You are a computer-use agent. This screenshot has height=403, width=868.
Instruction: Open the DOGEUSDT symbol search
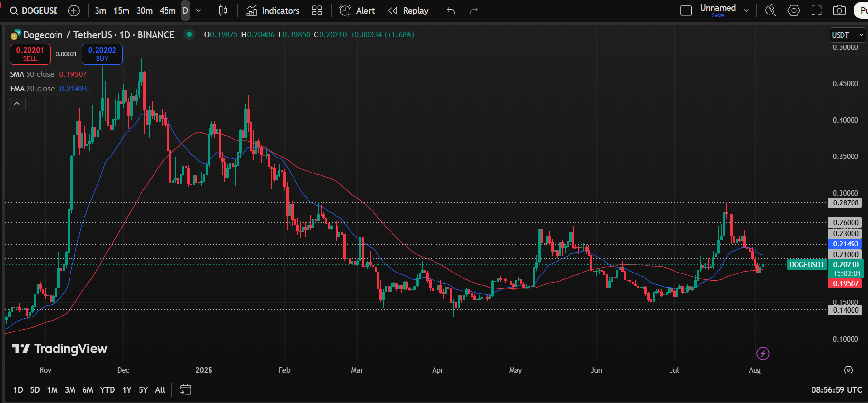(x=33, y=11)
